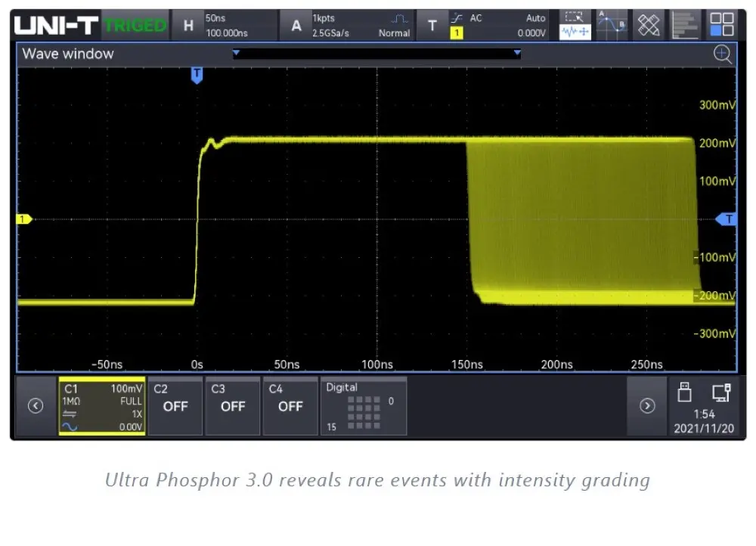Tap the acquisition pulse mode icon
The width and height of the screenshot is (756, 546).
tap(399, 19)
